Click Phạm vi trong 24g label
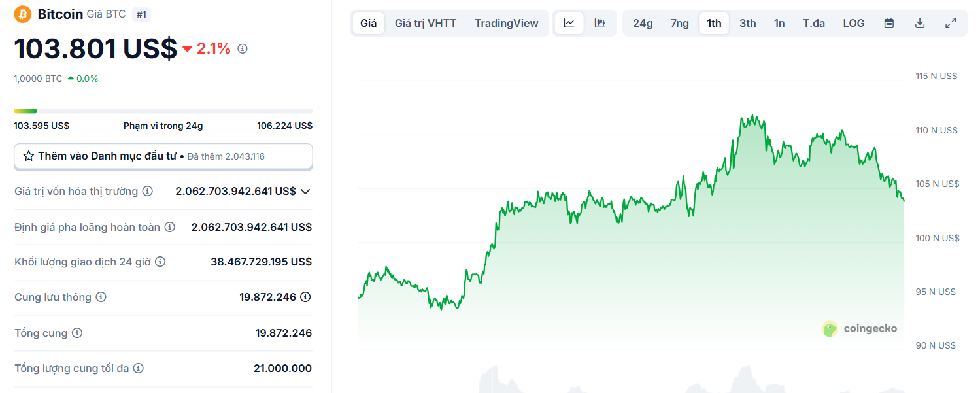The height and width of the screenshot is (393, 980). click(163, 126)
